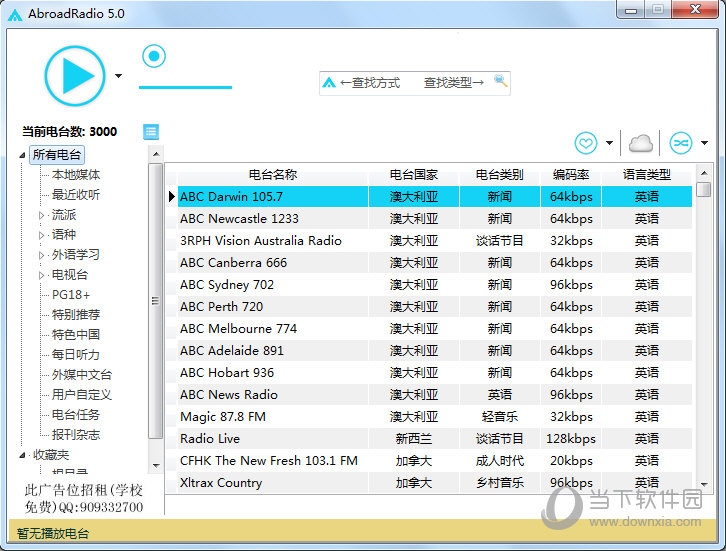Select 特色中国 in the tree
This screenshot has width=726, height=551.
[x=76, y=335]
